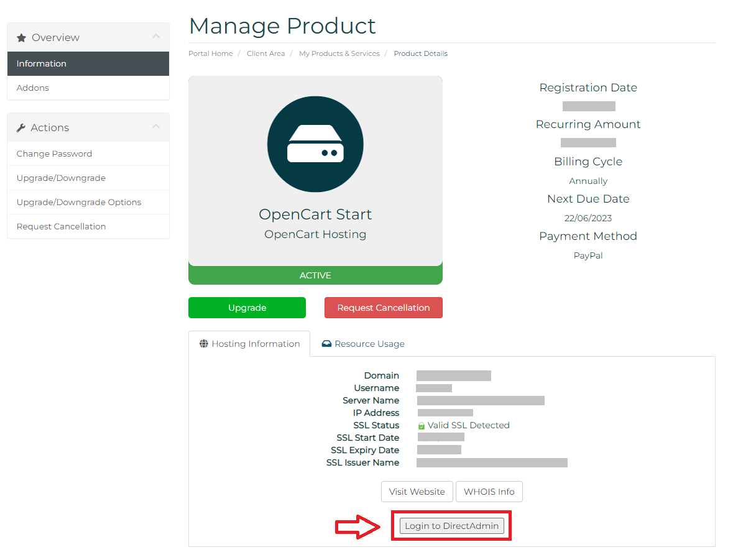Click the 'OpenCart Start' product name
733x560 pixels.
(x=315, y=214)
